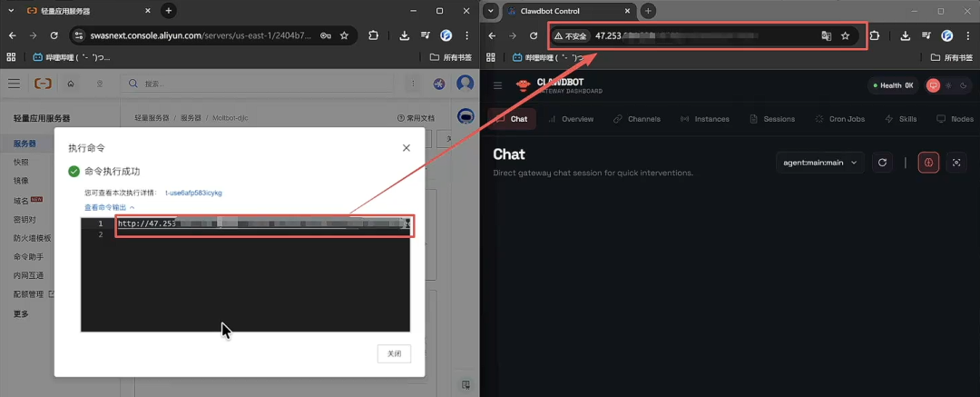Open extensions in the Aliyun browser window

(x=373, y=35)
